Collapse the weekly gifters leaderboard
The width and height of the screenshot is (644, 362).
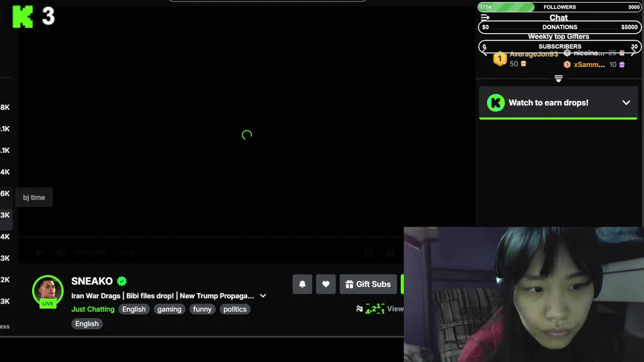558,79
